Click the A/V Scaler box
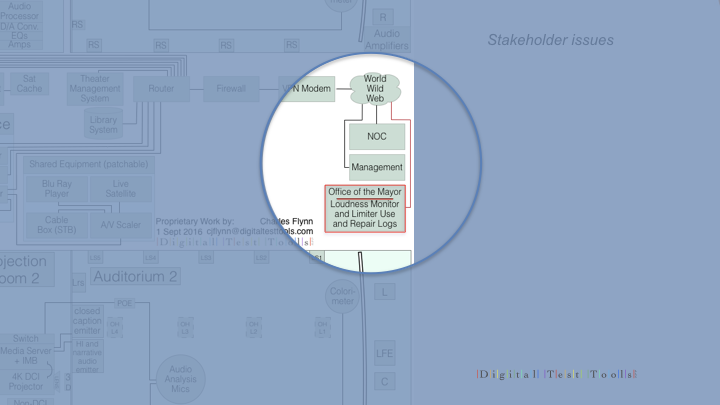The width and height of the screenshot is (720, 405). click(x=121, y=225)
